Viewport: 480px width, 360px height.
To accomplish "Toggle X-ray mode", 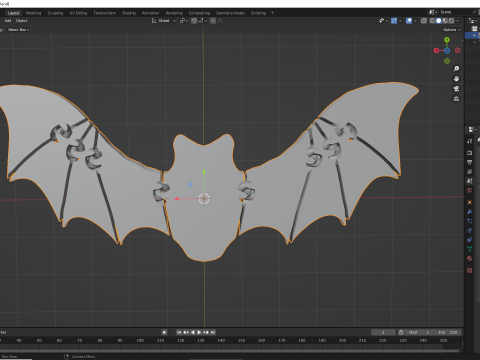I will 424,21.
